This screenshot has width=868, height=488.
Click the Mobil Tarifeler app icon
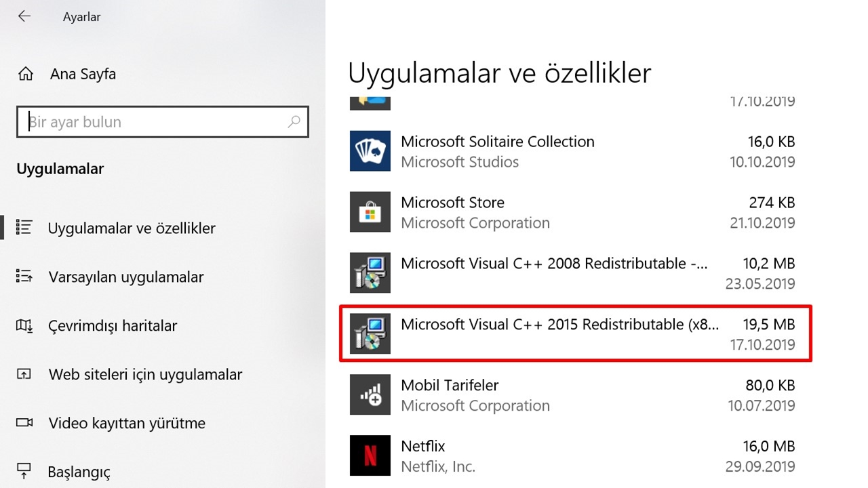[x=370, y=394]
